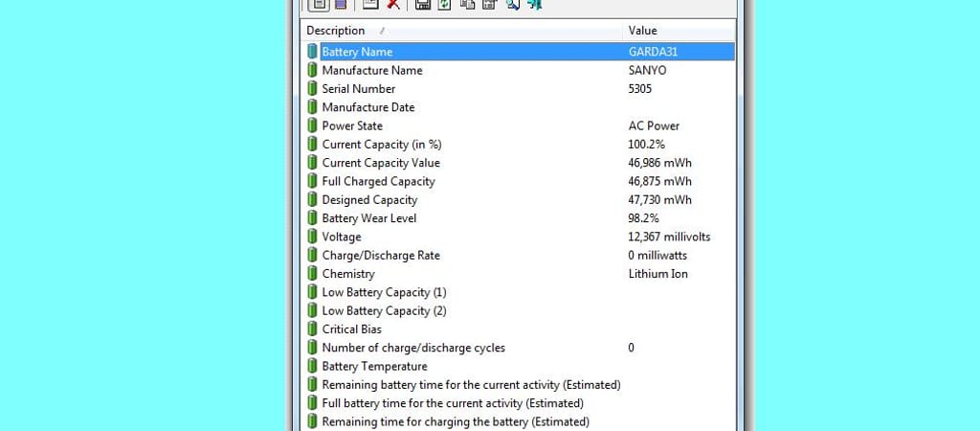This screenshot has width=980, height=431.
Task: Click the find (magnifier) toolbar icon
Action: tap(512, 5)
